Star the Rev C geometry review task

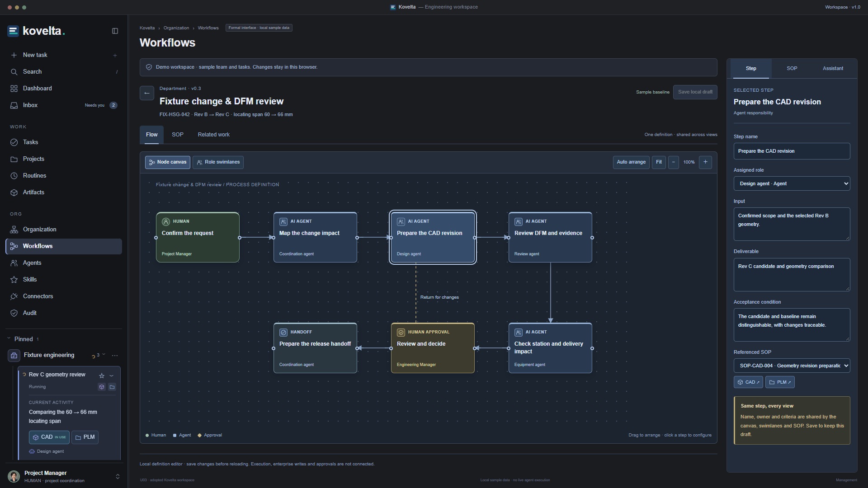click(102, 375)
